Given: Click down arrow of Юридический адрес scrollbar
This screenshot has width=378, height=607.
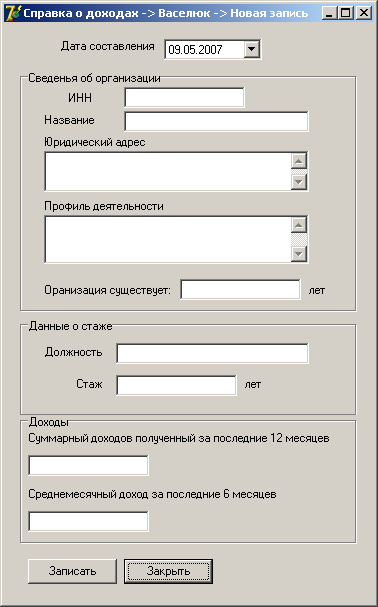Looking at the screenshot, I should click(299, 182).
